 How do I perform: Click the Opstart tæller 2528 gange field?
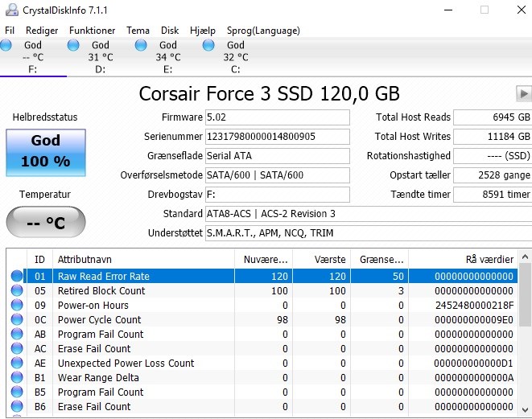click(493, 175)
